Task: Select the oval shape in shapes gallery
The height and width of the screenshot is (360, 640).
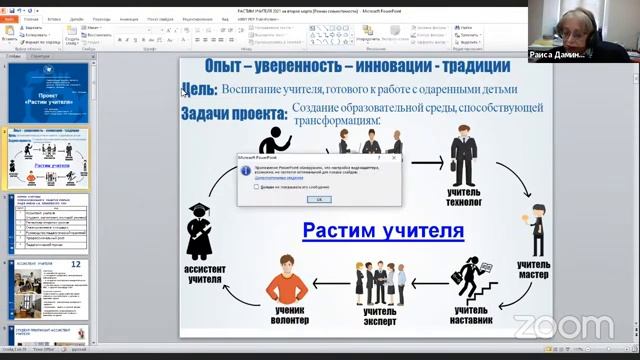Action: point(339,28)
